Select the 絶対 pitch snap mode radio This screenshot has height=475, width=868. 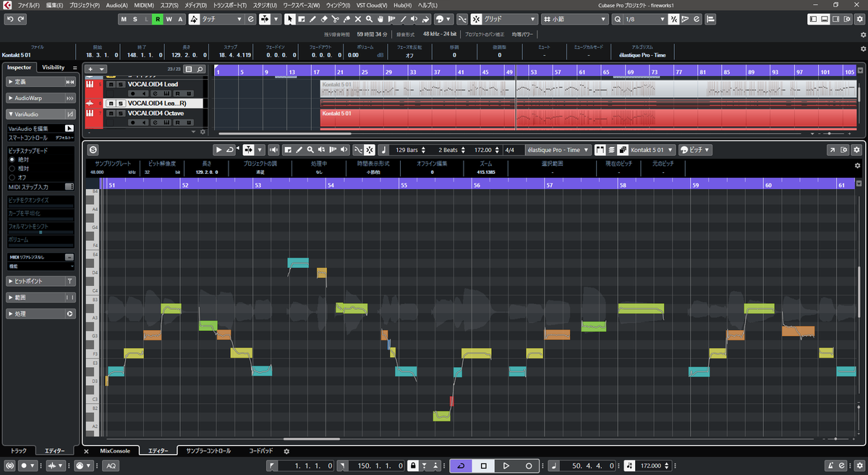click(x=12, y=159)
